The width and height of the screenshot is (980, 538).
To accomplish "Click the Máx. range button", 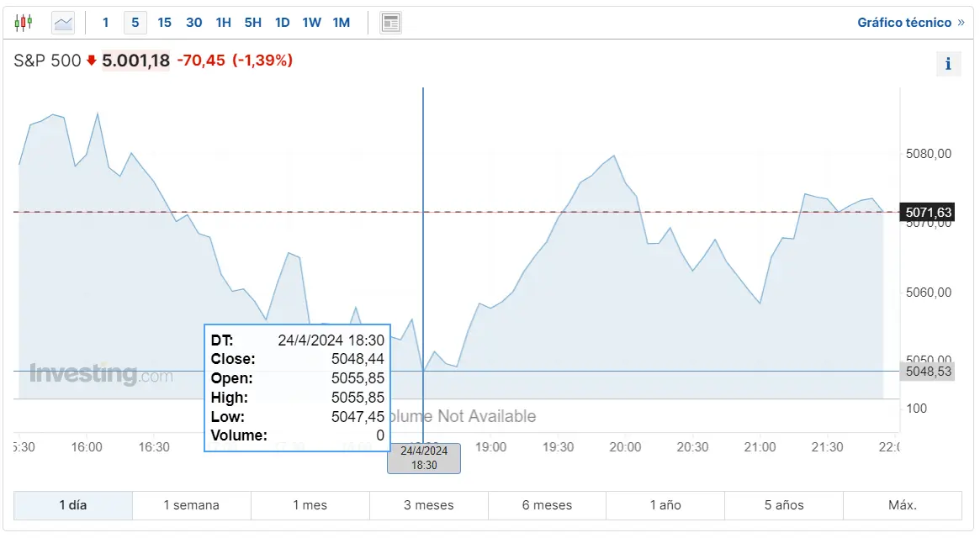I will (903, 505).
